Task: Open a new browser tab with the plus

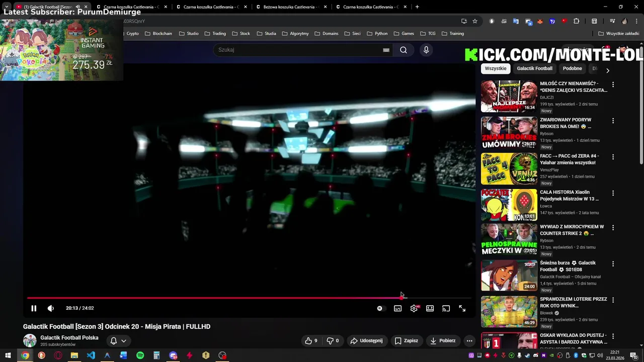Action: pyautogui.click(x=417, y=7)
